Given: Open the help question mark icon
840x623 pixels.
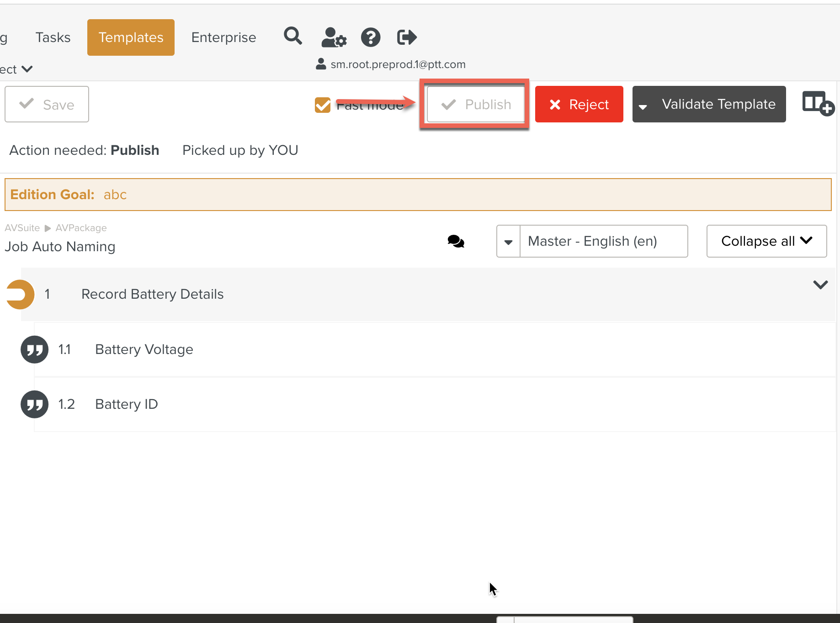Looking at the screenshot, I should (x=370, y=37).
